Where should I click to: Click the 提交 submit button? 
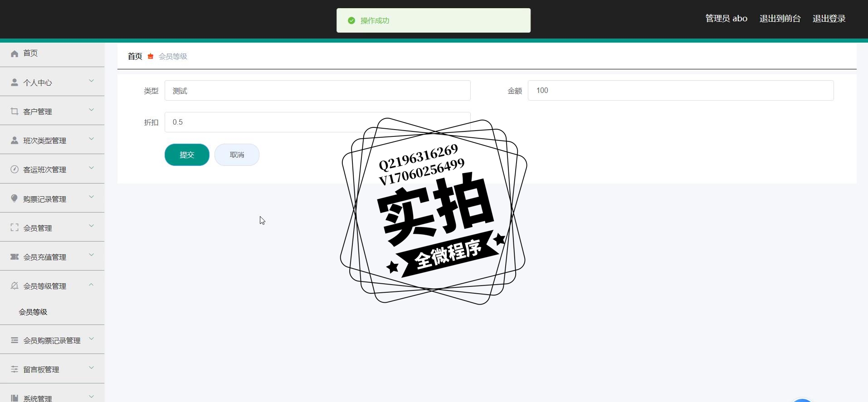pos(187,155)
